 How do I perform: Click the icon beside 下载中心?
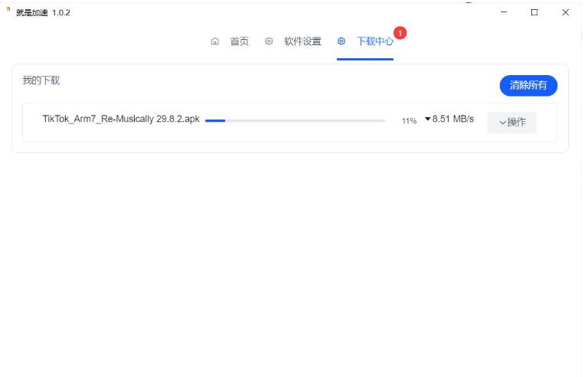point(341,41)
